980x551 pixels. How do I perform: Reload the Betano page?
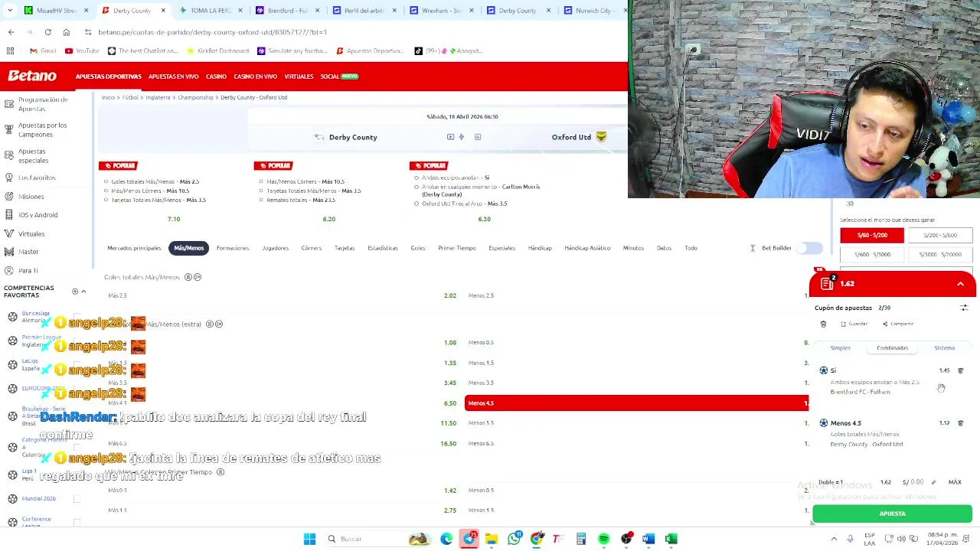[x=47, y=32]
